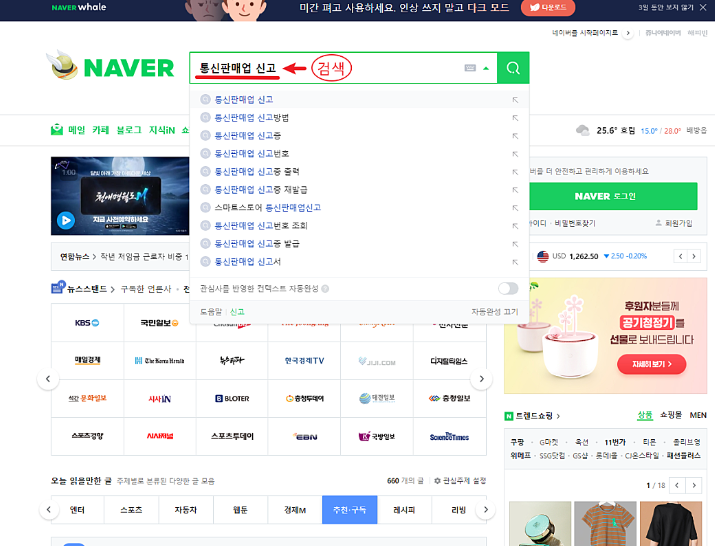
Task: Select suggestion 통신판매업 신고번호
Action: [x=252, y=154]
